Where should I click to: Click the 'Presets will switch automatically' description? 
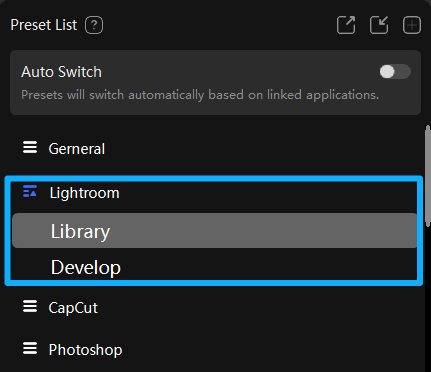click(200, 95)
